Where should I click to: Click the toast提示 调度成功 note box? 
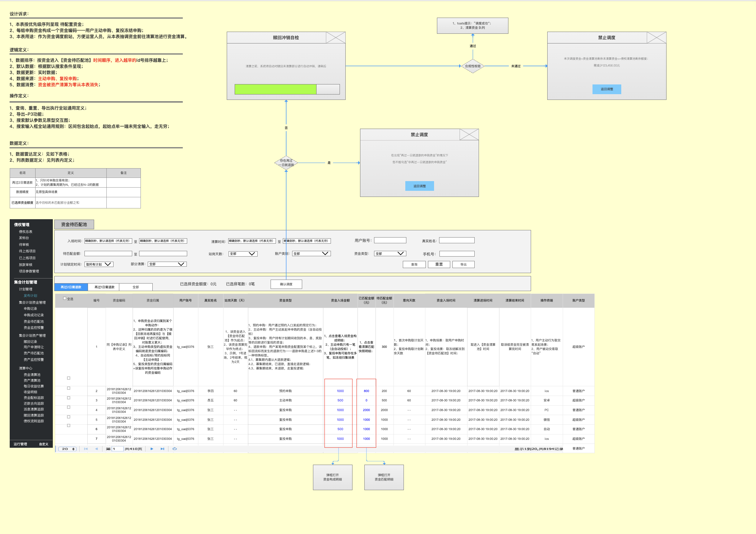[x=472, y=26]
